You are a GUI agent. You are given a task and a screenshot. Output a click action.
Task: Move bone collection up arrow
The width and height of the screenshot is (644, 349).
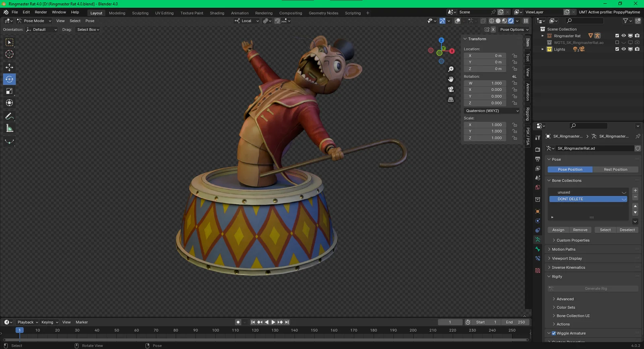coord(635,206)
